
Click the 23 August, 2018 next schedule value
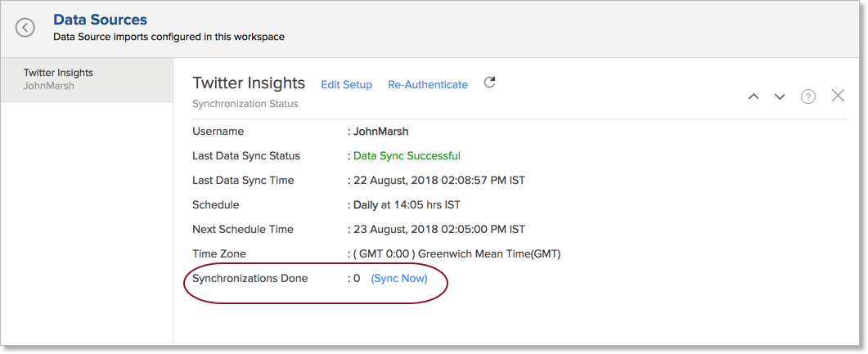[439, 229]
